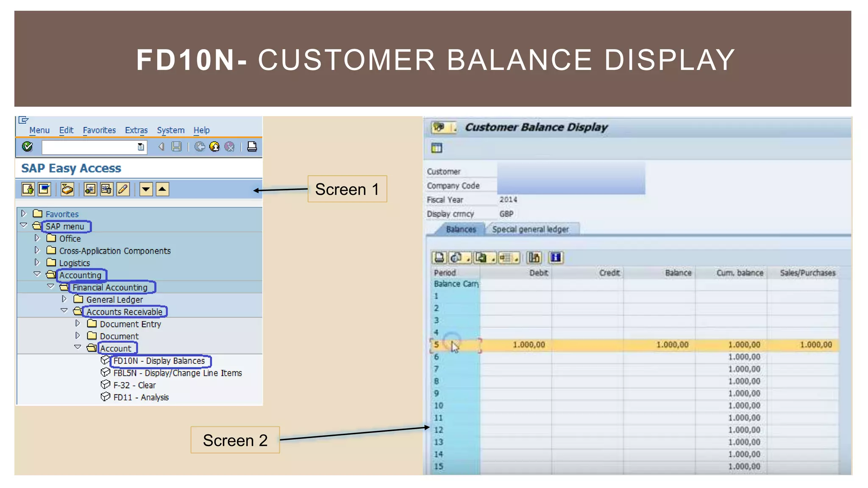Collapse the SAP menu node
868x488 pixels.
coord(24,226)
